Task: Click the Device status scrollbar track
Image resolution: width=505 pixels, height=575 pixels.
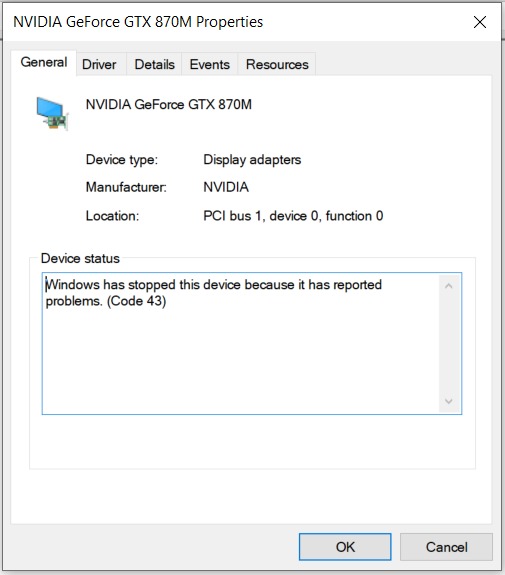Action: pyautogui.click(x=449, y=344)
